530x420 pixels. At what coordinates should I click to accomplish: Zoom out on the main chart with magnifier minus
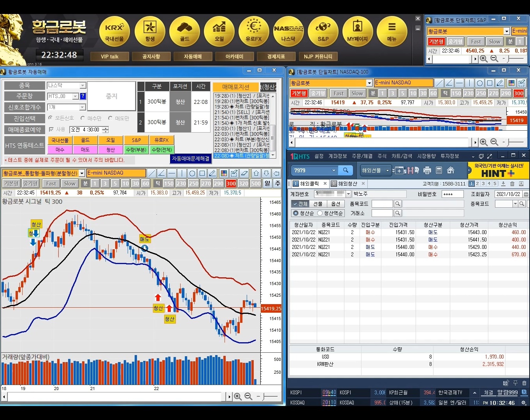248,397
